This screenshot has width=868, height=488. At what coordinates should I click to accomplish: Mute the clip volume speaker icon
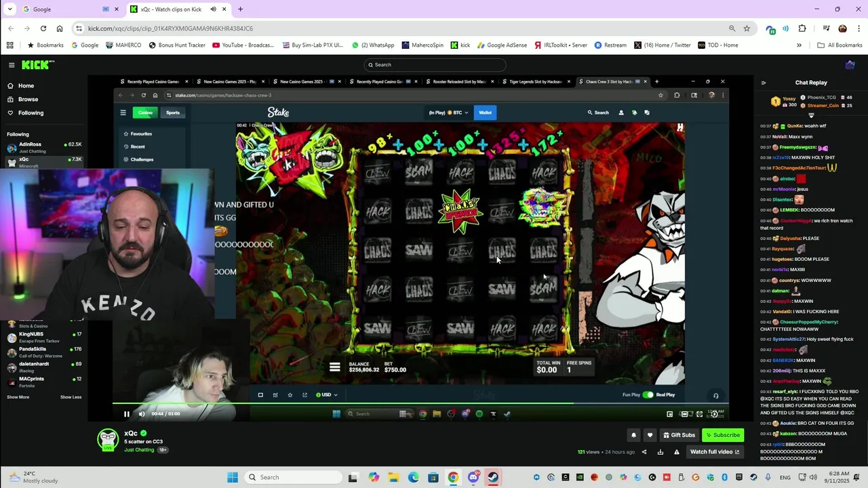(142, 413)
